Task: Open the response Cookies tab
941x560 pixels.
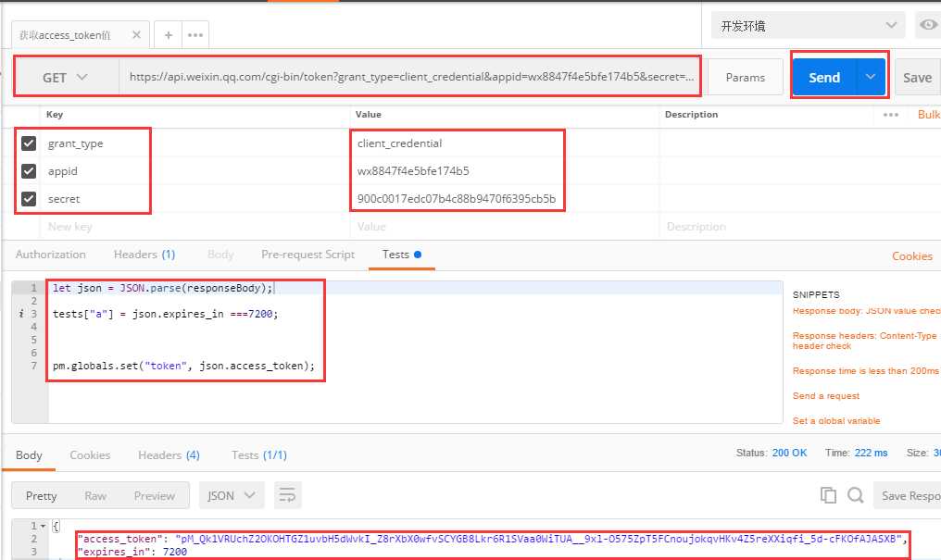Action: coord(90,455)
